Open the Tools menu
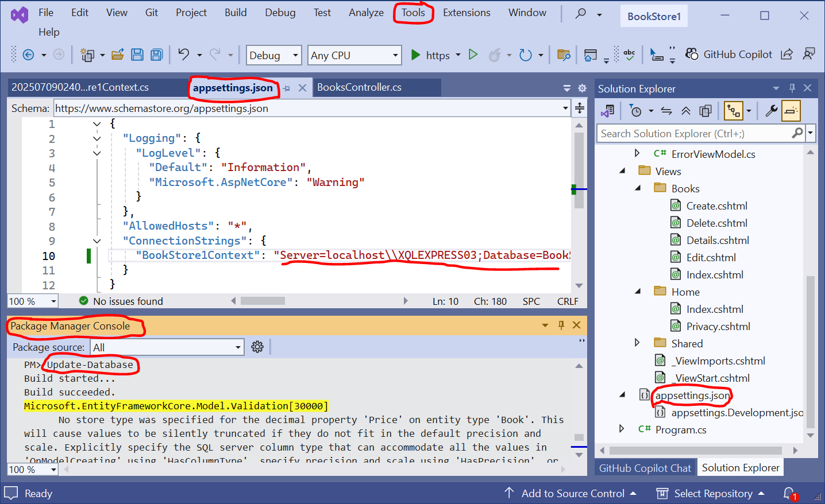Viewport: 825px width, 504px height. [x=413, y=13]
